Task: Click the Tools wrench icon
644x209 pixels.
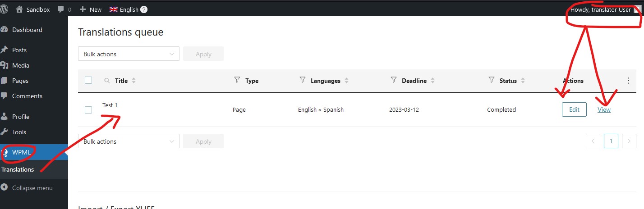Action: click(x=5, y=132)
